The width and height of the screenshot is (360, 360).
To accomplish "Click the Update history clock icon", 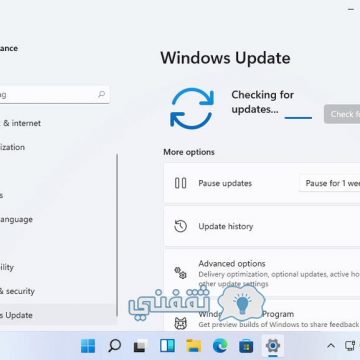I will [180, 226].
